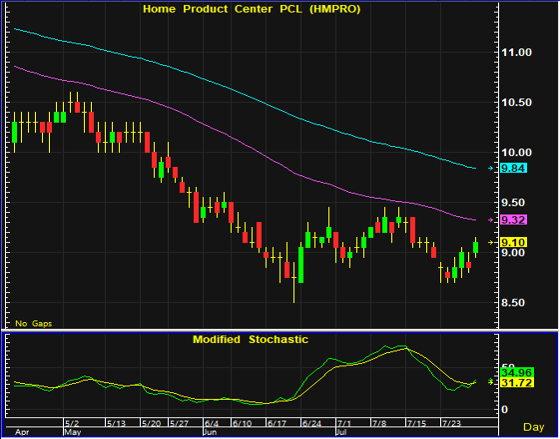The width and height of the screenshot is (560, 439).
Task: Click the 11.00 price axis label
Action: click(516, 53)
